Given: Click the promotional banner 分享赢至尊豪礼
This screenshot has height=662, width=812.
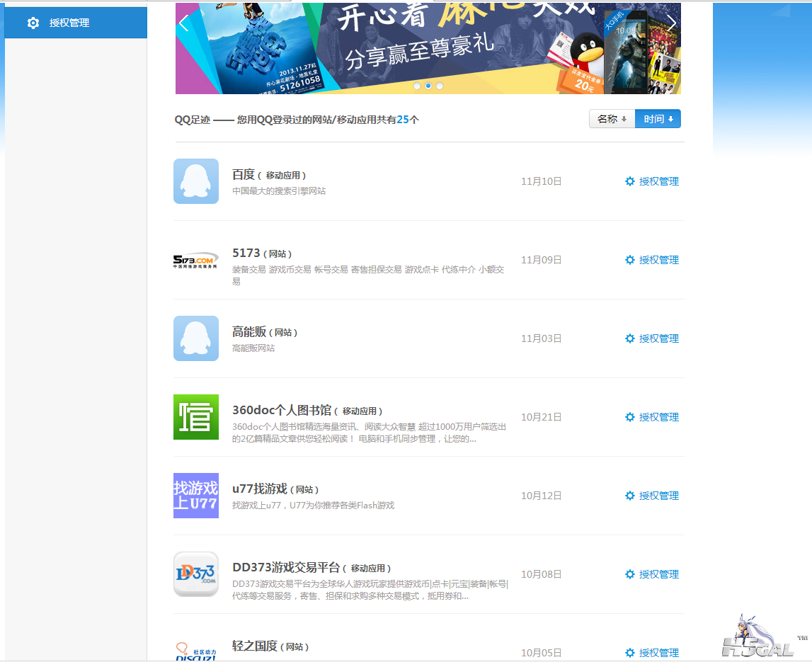Looking at the screenshot, I should click(x=428, y=48).
